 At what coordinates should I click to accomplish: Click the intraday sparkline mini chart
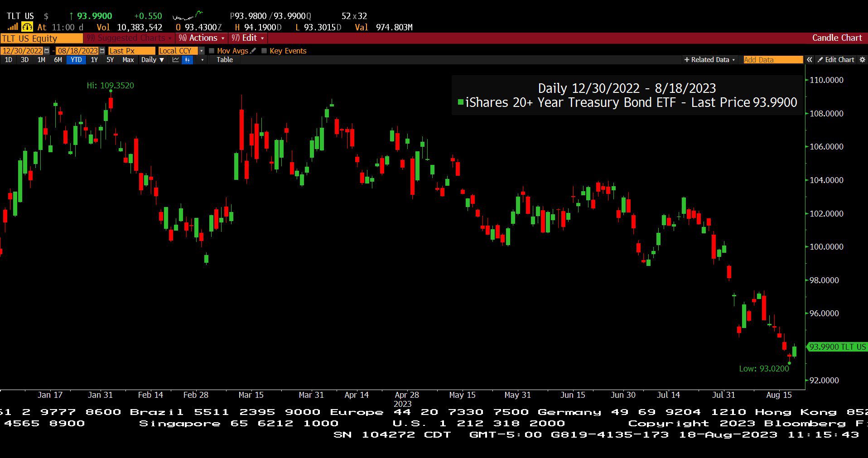[x=188, y=16]
